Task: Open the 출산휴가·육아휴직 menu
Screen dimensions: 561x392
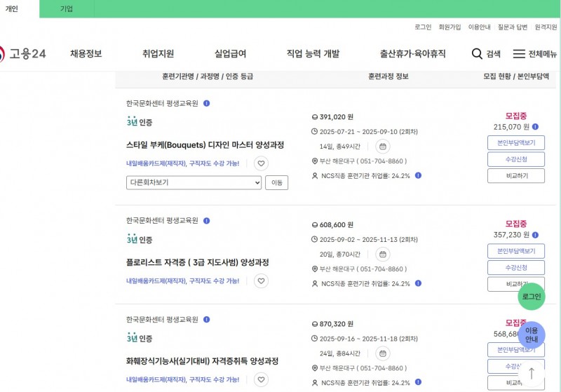Action: click(413, 54)
